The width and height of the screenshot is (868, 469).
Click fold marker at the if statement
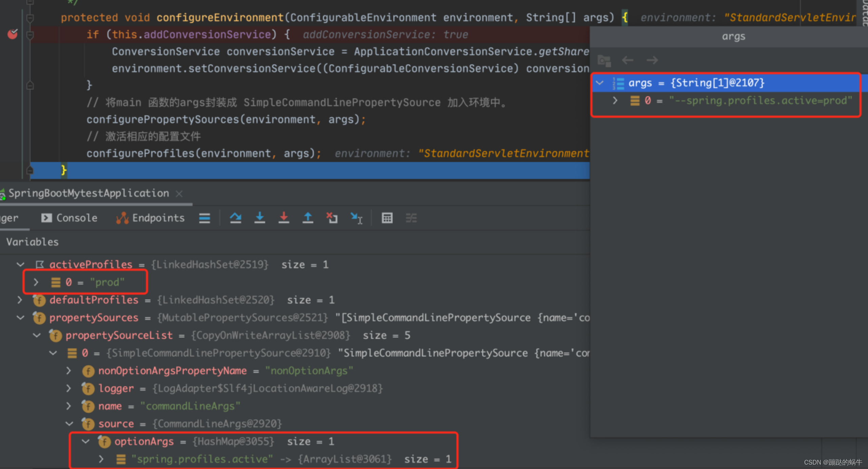point(30,35)
